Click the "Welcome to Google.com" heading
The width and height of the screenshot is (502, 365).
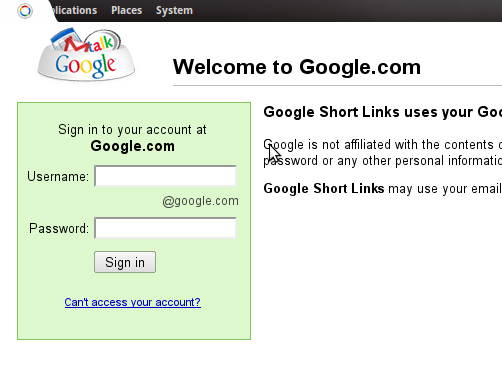(297, 67)
